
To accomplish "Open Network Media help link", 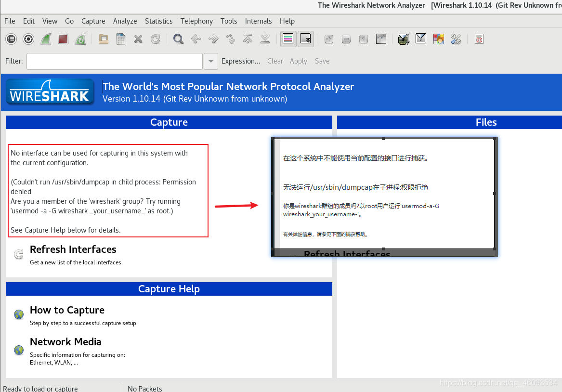I will pos(65,342).
